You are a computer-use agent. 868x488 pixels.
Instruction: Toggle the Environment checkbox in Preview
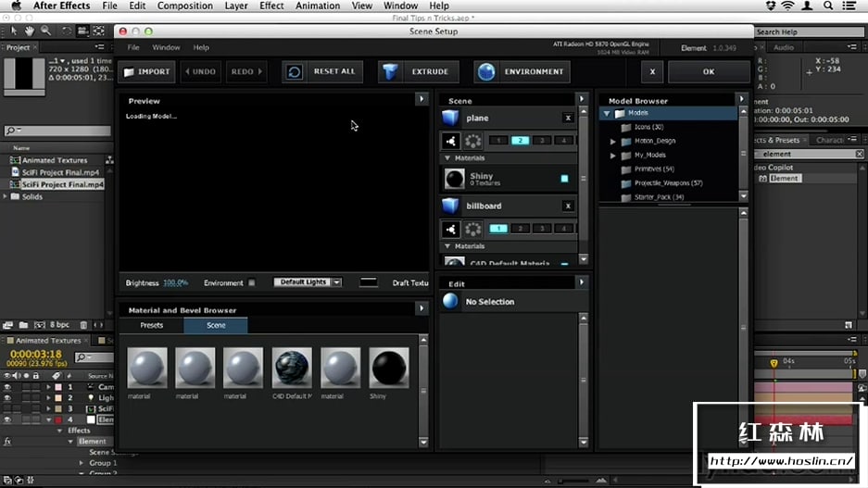pyautogui.click(x=252, y=282)
